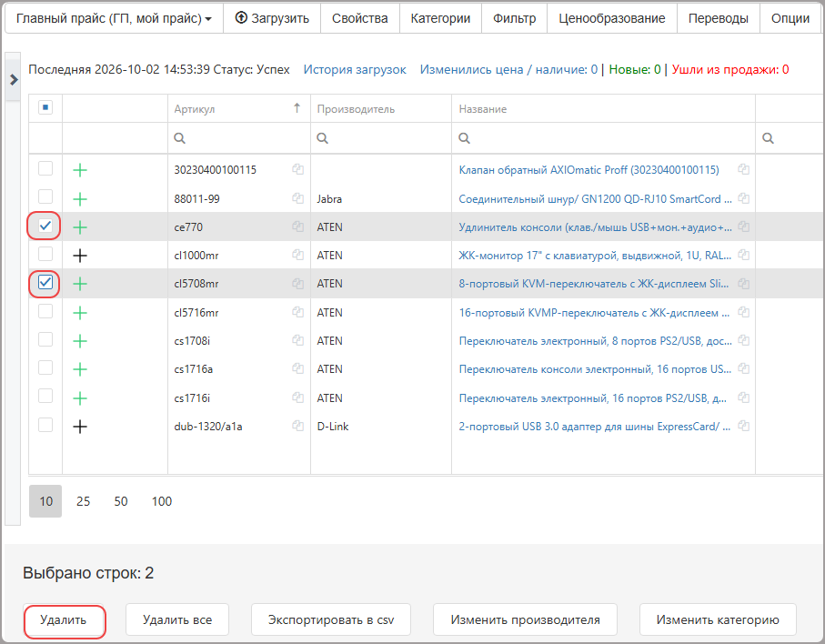This screenshot has width=825, height=644.
Task: Copy article number 30230400100115
Action: tap(297, 169)
